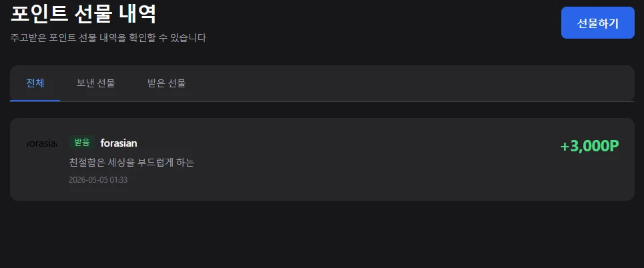The image size is (644, 268).
Task: Click the divider line under the tabs
Action: [347, 101]
